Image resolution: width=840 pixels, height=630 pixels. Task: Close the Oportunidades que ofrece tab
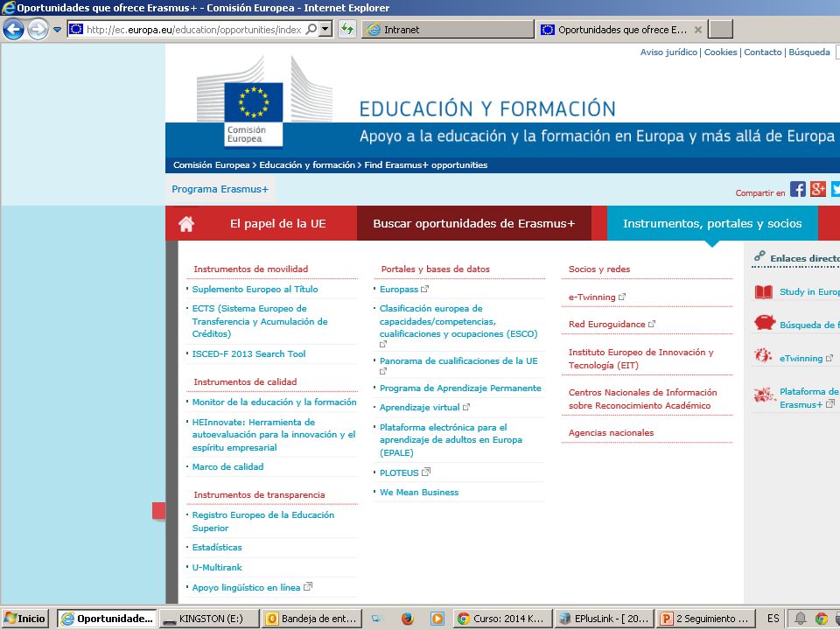pyautogui.click(x=697, y=30)
